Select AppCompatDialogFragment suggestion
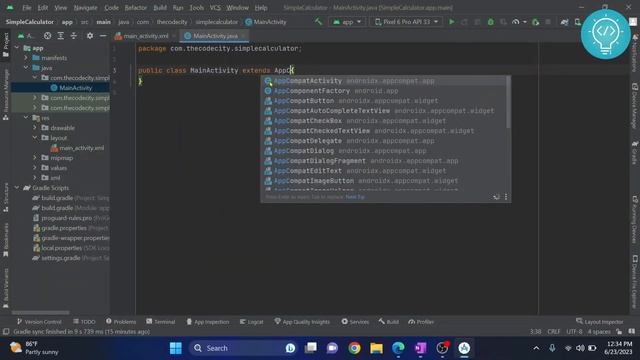 [384, 161]
